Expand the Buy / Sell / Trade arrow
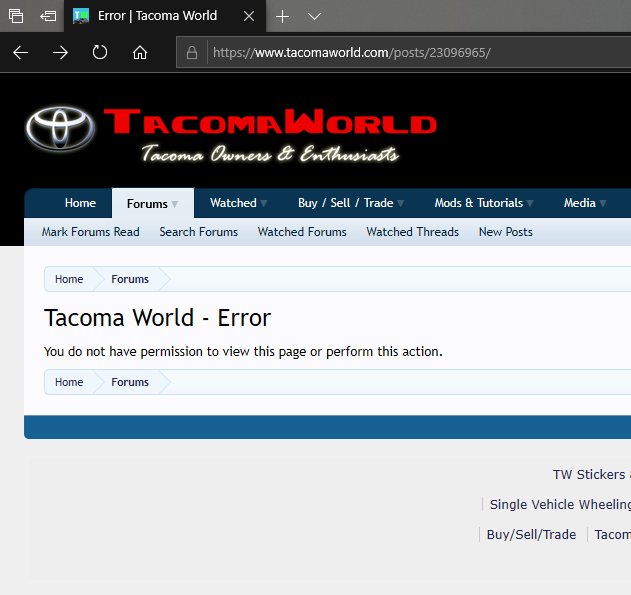Screen dimensions: 631x595 (x=400, y=203)
